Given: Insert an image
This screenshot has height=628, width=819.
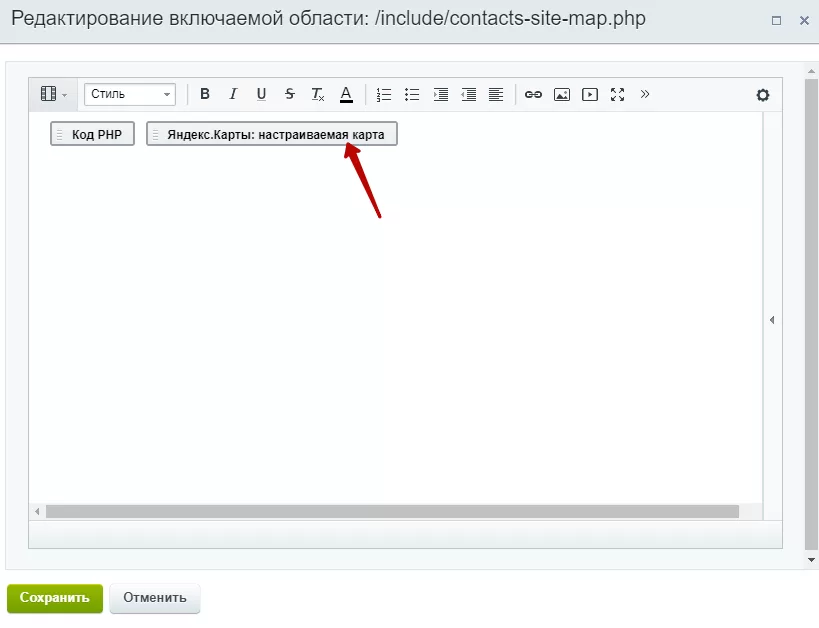Looking at the screenshot, I should (561, 94).
